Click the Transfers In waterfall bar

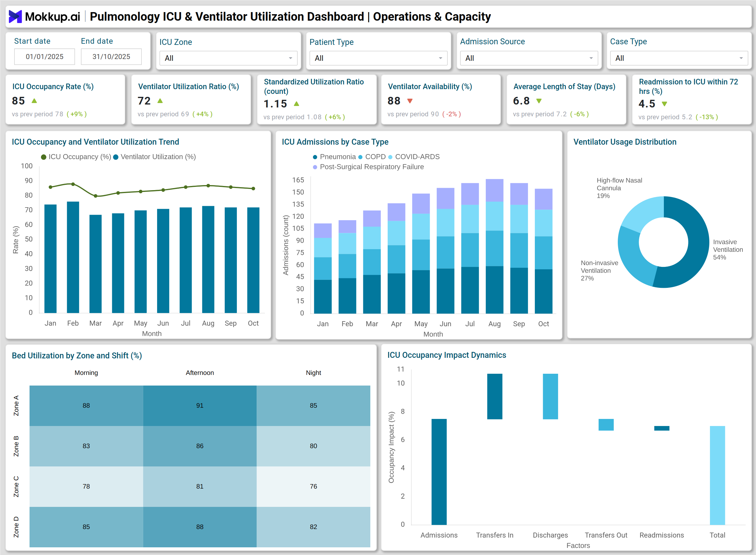495,396
